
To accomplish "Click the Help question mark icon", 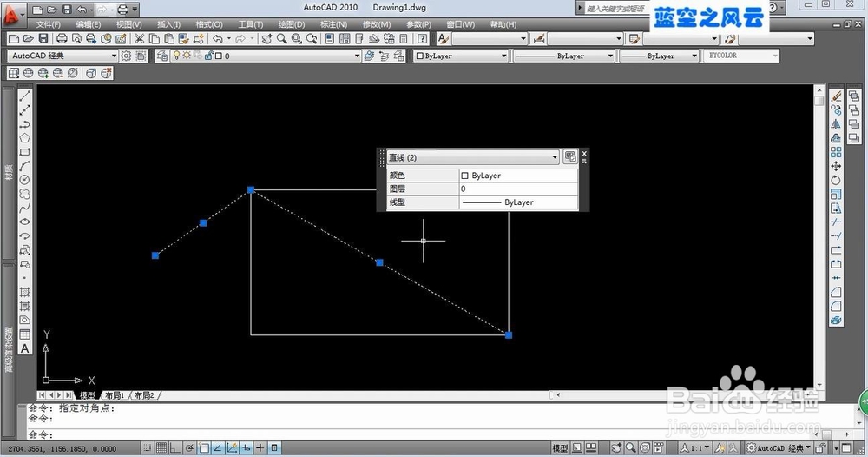I will [x=423, y=39].
